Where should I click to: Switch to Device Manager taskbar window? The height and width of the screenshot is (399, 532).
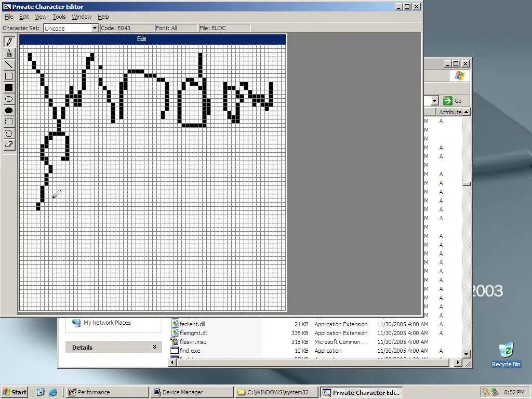pos(192,392)
